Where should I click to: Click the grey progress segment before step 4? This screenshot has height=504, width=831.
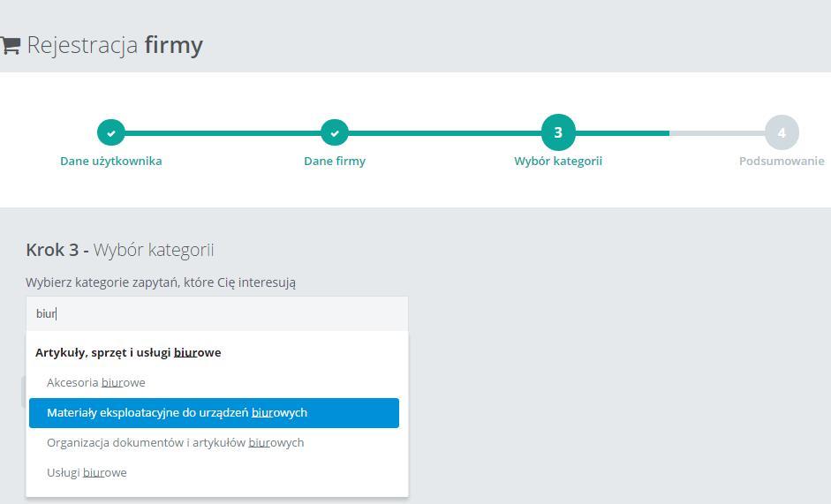[717, 133]
